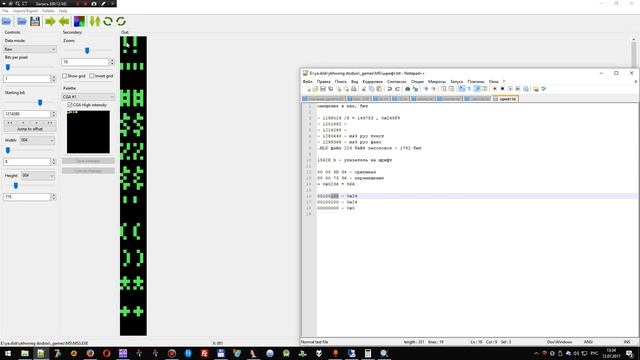Click the Paste icon in Notepad++ toolbar
This screenshot has width=640, height=360.
(379, 89)
